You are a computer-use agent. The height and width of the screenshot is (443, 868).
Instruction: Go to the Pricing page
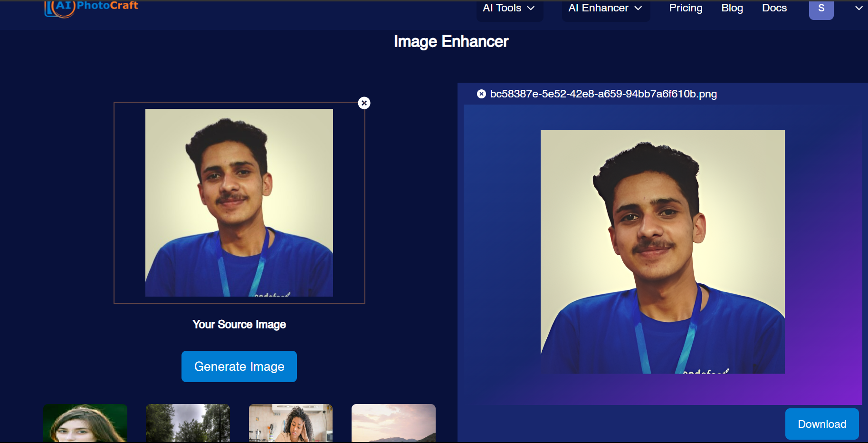click(x=686, y=8)
